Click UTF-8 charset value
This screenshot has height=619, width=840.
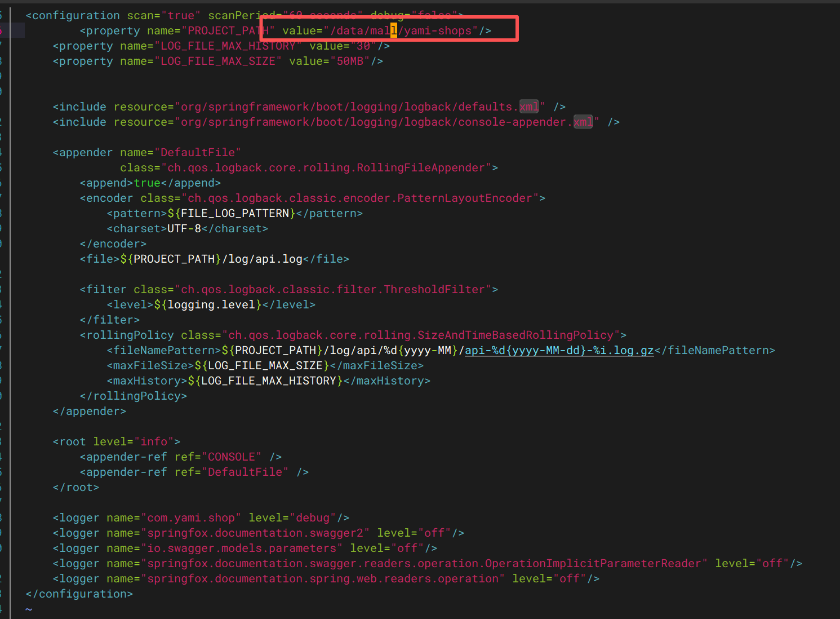click(184, 229)
